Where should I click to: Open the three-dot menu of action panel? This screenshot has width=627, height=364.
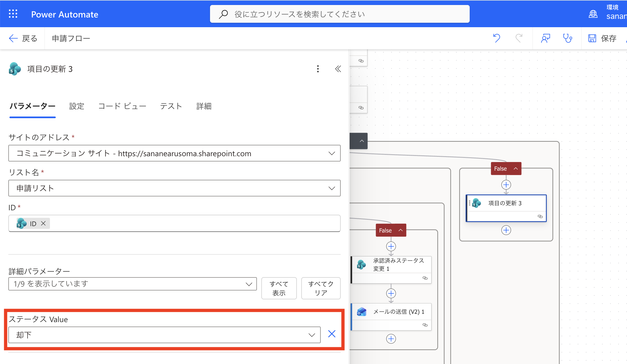coord(318,69)
